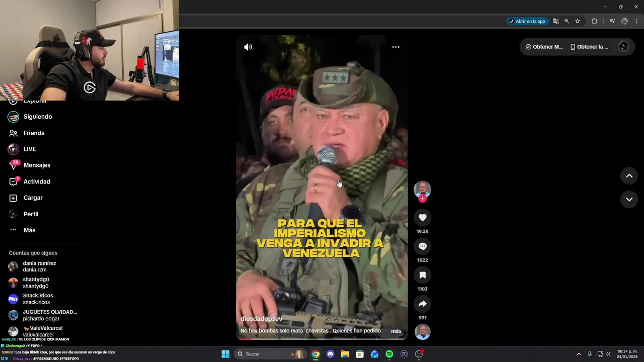Open TikTok profile avatar at top right

click(623, 46)
